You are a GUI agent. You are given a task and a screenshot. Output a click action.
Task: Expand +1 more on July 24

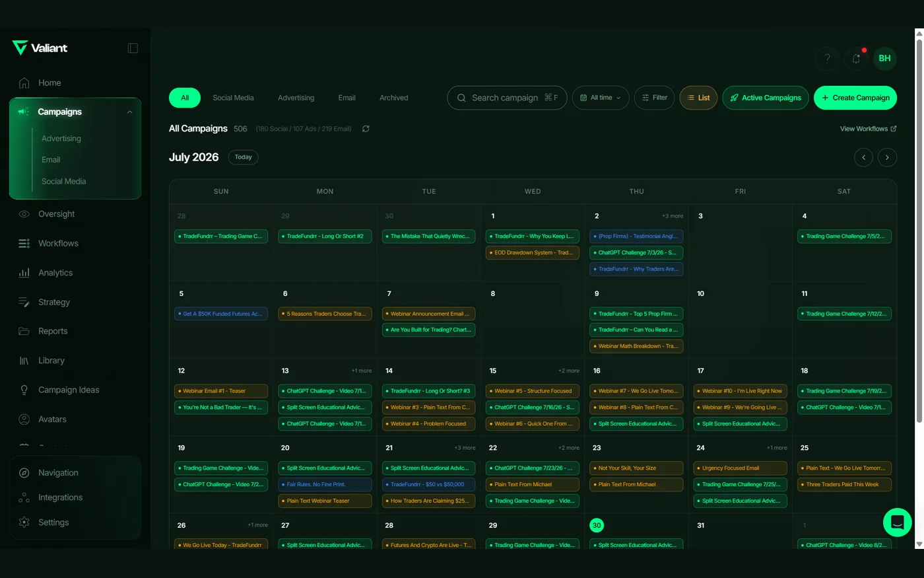tap(777, 448)
